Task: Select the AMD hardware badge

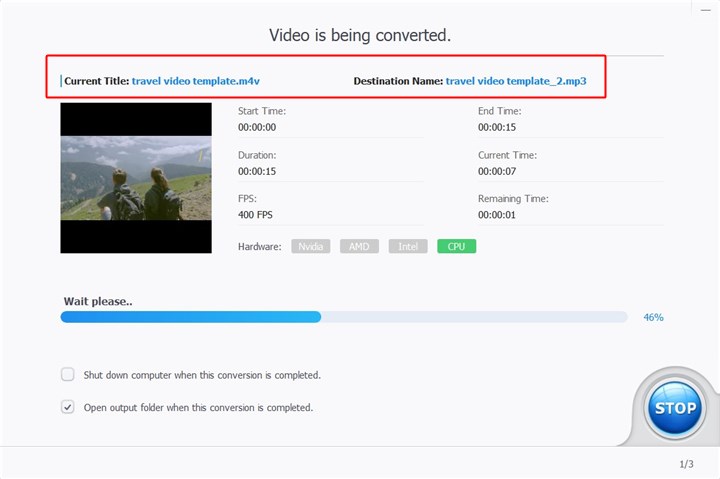Action: tap(359, 246)
